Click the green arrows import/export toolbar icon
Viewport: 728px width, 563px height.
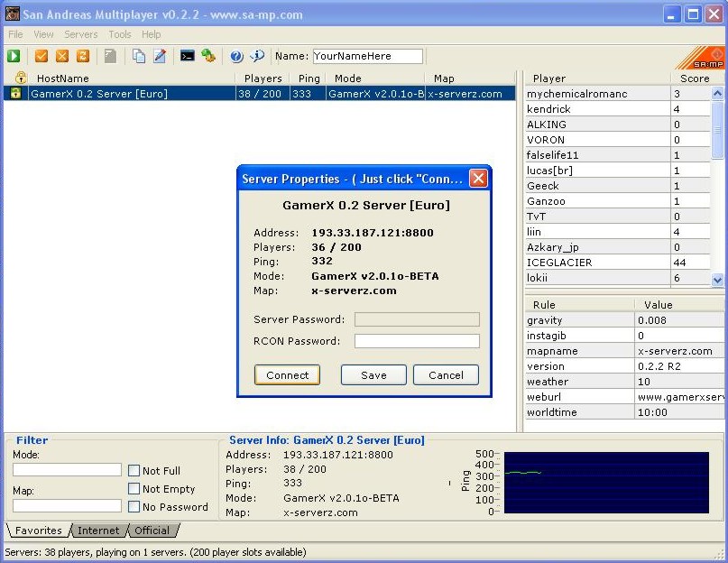tap(208, 56)
